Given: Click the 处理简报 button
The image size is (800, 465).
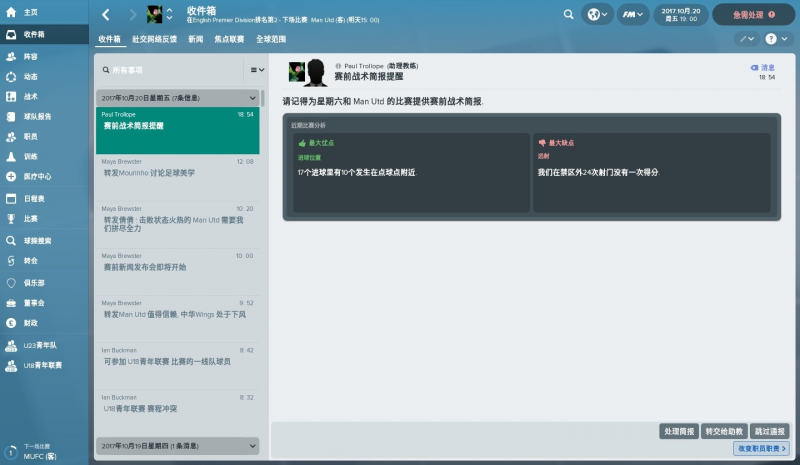Looking at the screenshot, I should click(677, 431).
